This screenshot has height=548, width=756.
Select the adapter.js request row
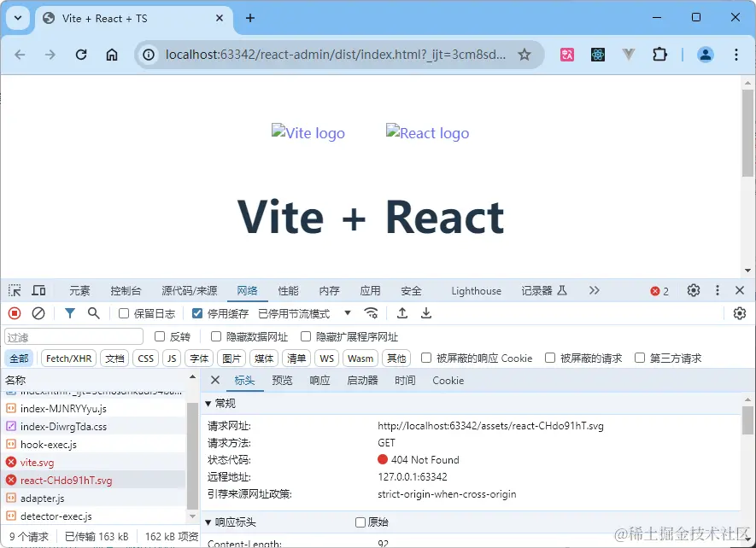click(x=93, y=498)
